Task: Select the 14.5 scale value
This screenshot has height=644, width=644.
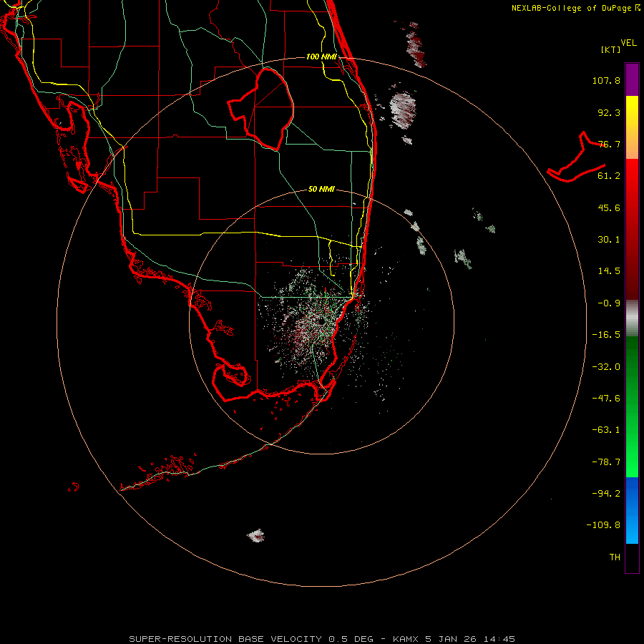Action: pos(609,271)
